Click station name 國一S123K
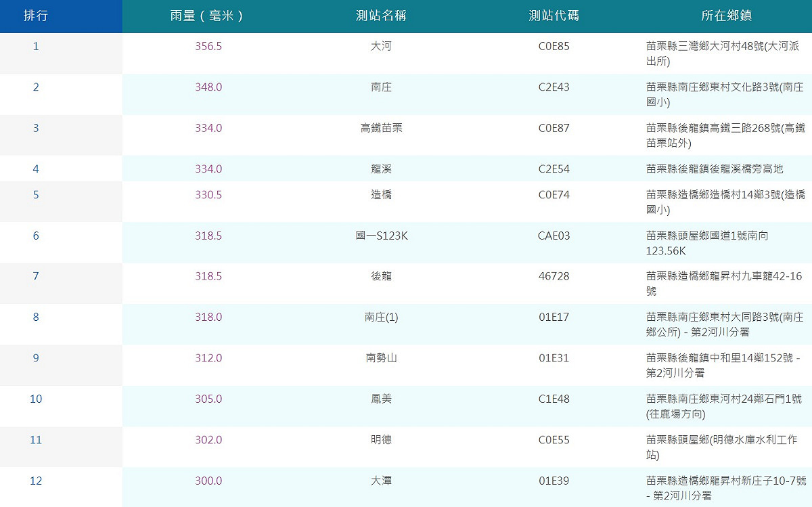 click(381, 236)
